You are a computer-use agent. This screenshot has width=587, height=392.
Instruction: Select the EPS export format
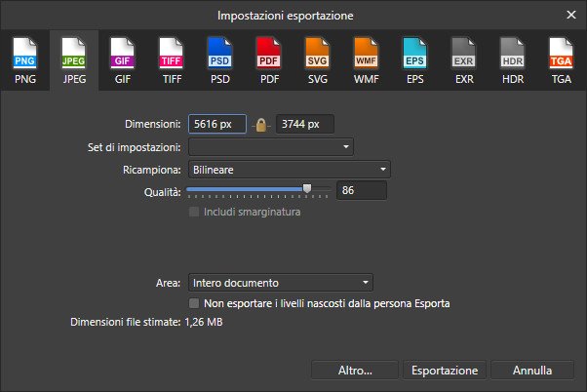(414, 60)
